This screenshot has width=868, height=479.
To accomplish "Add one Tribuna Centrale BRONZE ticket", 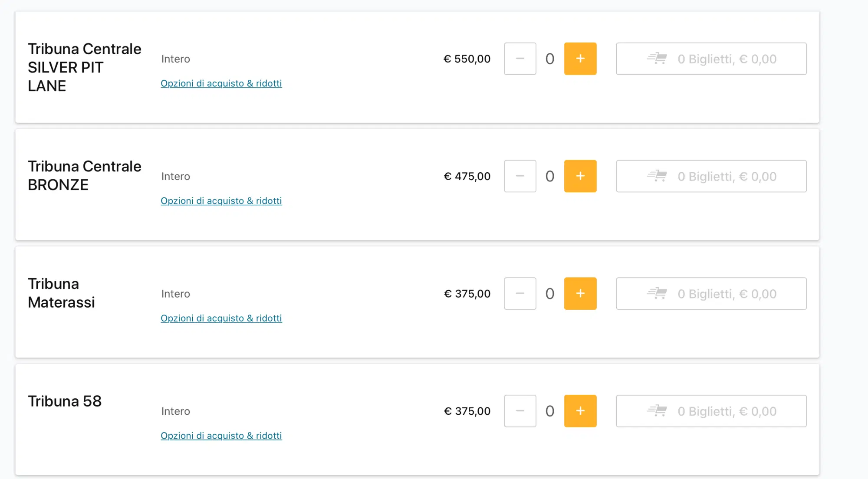I will click(580, 176).
